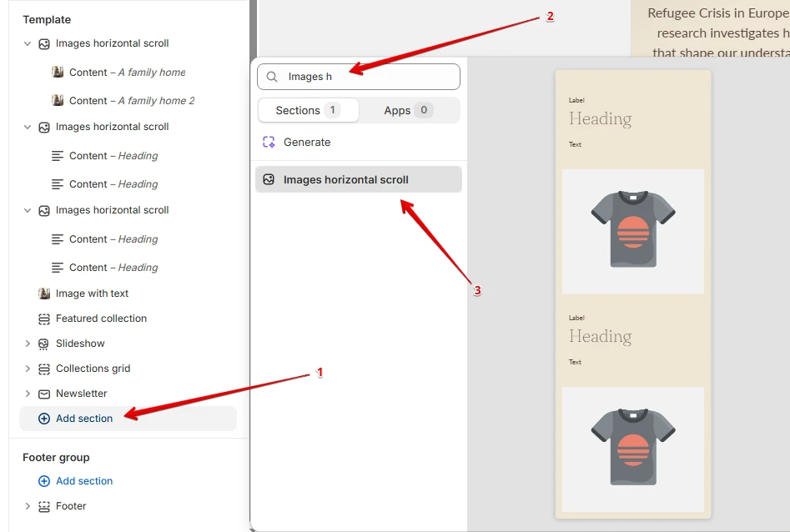Open the Image with text section
790x532 pixels.
[93, 294]
